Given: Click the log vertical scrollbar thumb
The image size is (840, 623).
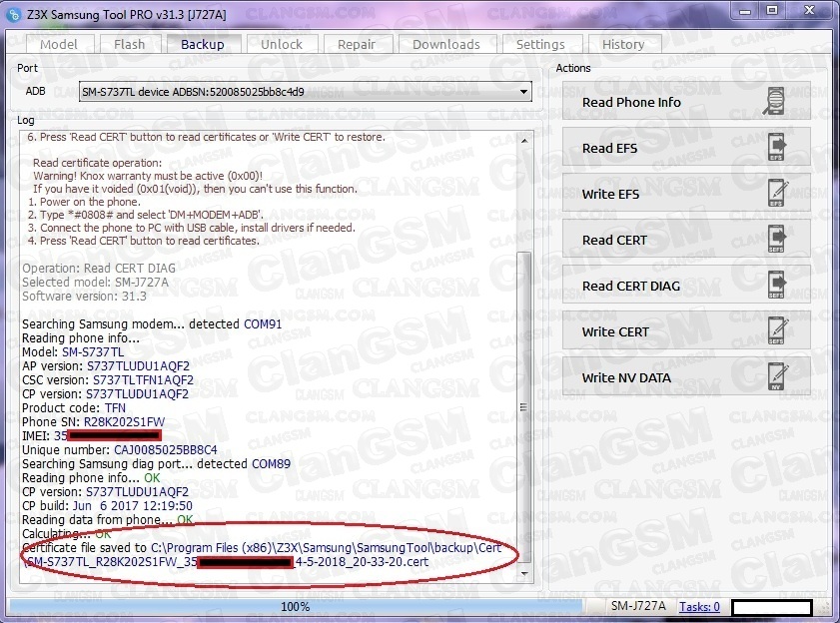Looking at the screenshot, I should (x=524, y=407).
